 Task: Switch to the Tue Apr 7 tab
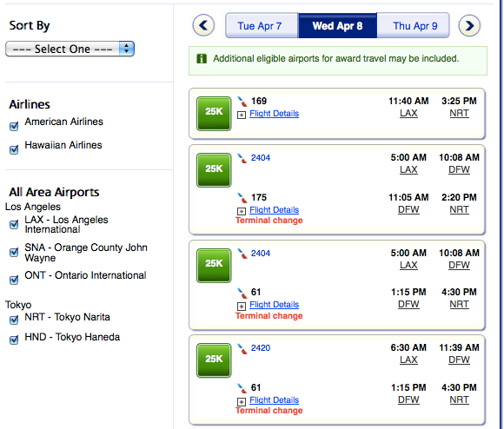(x=262, y=25)
